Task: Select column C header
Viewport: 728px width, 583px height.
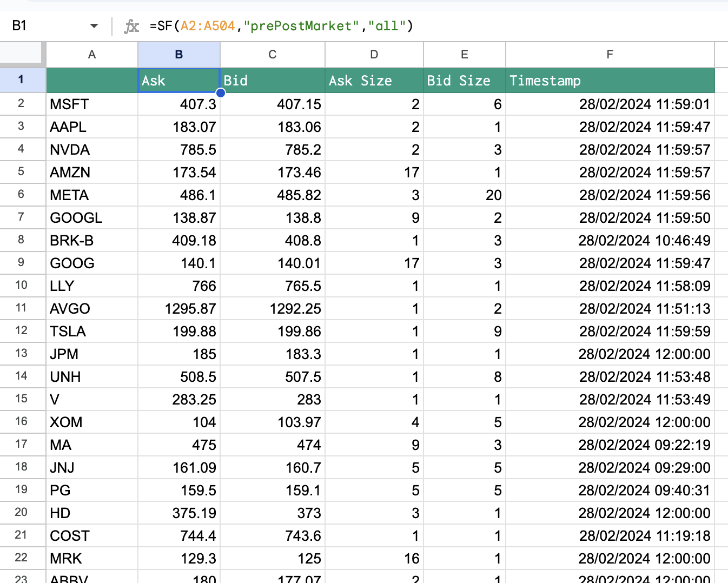Action: [273, 55]
